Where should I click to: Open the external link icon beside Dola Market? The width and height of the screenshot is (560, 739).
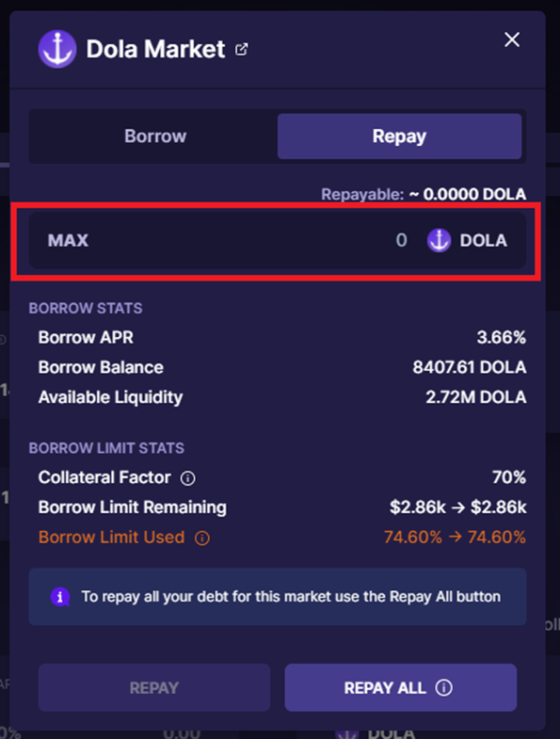(241, 49)
